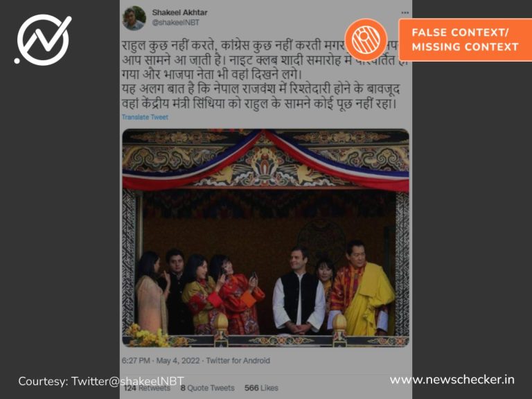Click the 6:27 PM May 4, 2022 timestamp
This screenshot has width=532, height=399.
point(161,360)
